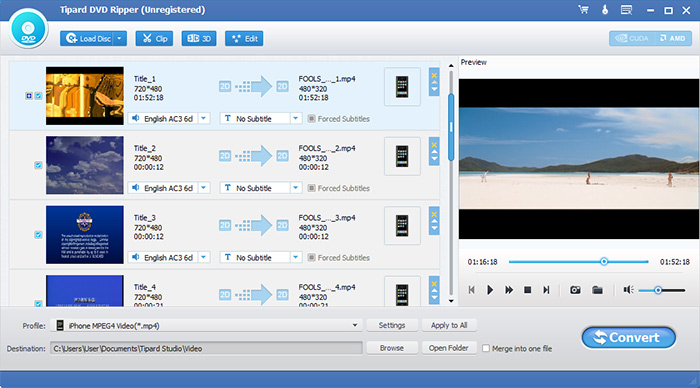The width and height of the screenshot is (700, 388).
Task: Click the round DVD logo icon
Action: (28, 29)
